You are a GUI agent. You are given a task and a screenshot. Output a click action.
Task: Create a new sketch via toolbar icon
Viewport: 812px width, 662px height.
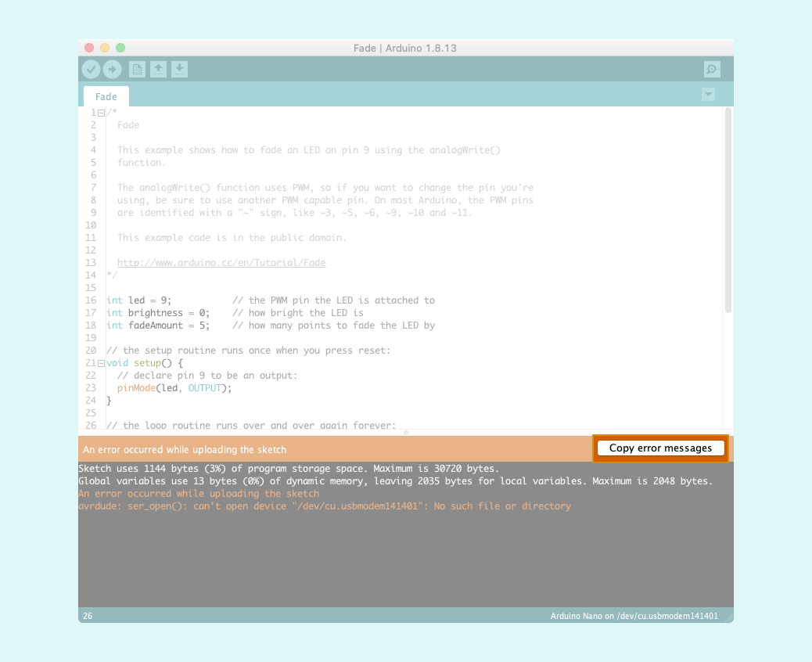(137, 70)
